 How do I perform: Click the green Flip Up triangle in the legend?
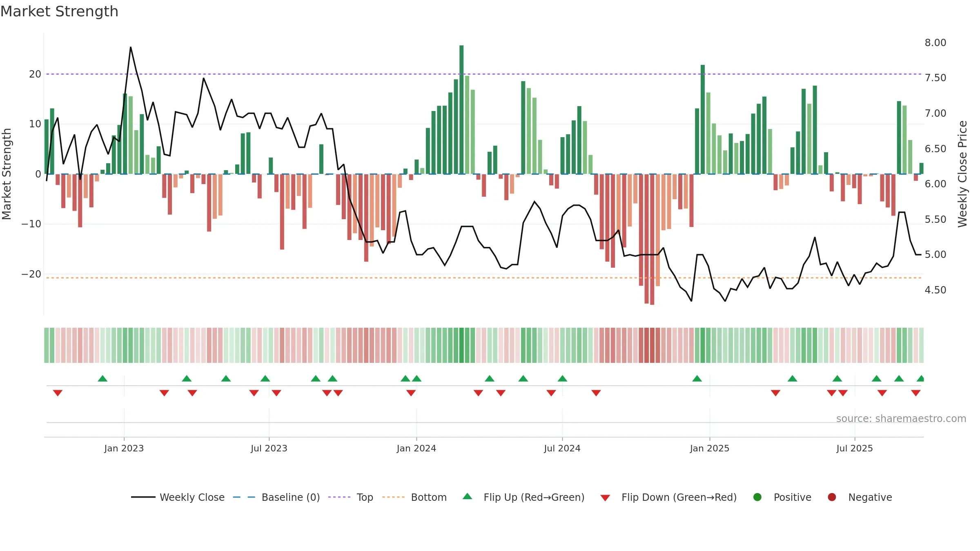pos(468,496)
